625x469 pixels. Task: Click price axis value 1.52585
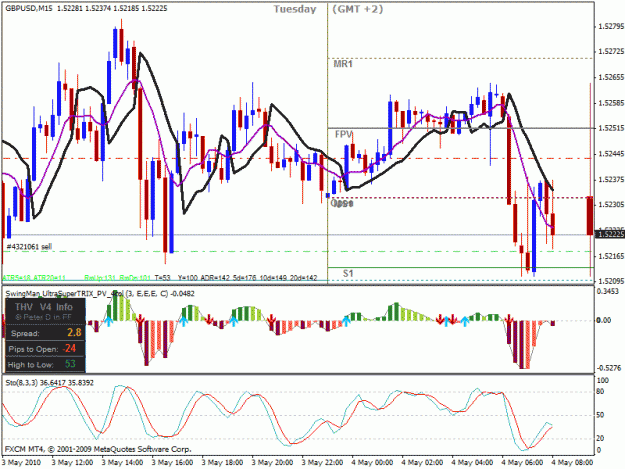[611, 103]
